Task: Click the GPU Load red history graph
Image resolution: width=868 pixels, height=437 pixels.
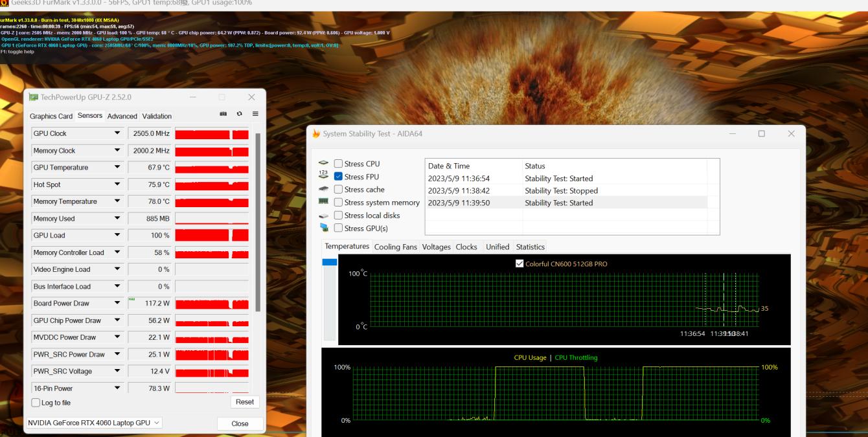Action: click(212, 235)
